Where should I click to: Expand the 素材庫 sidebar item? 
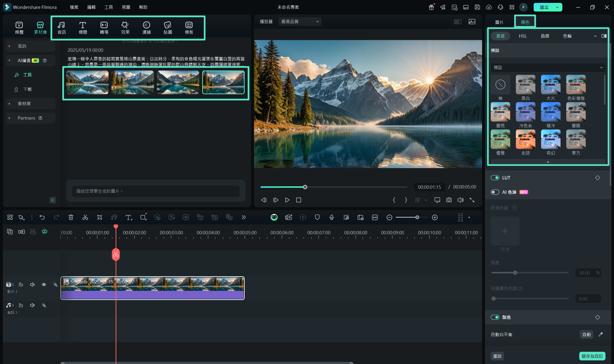click(x=10, y=104)
